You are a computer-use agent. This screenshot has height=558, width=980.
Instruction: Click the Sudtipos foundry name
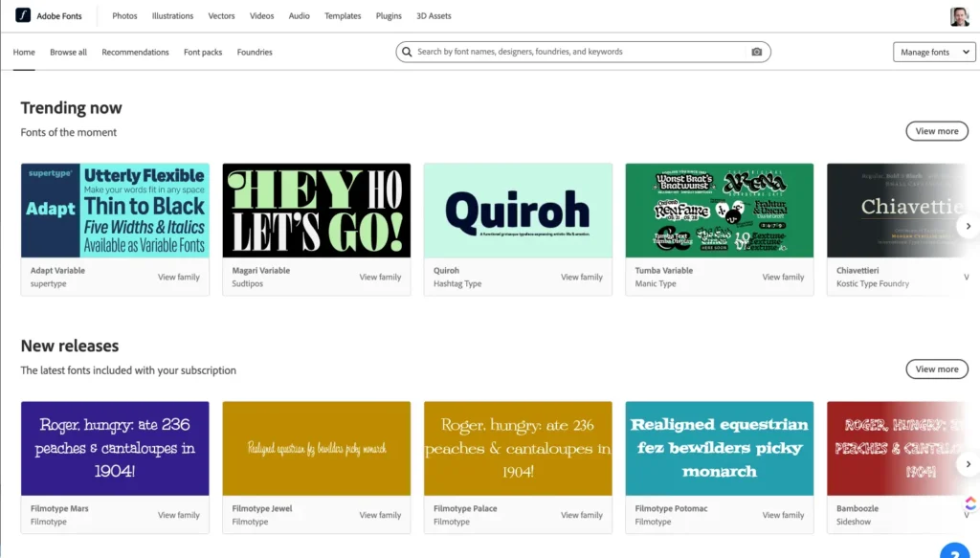coord(248,283)
